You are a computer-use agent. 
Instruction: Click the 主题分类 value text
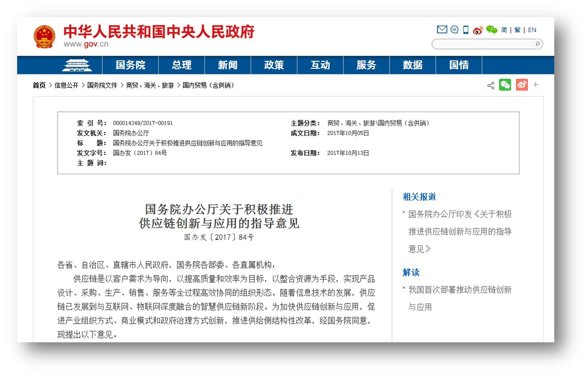pyautogui.click(x=378, y=123)
